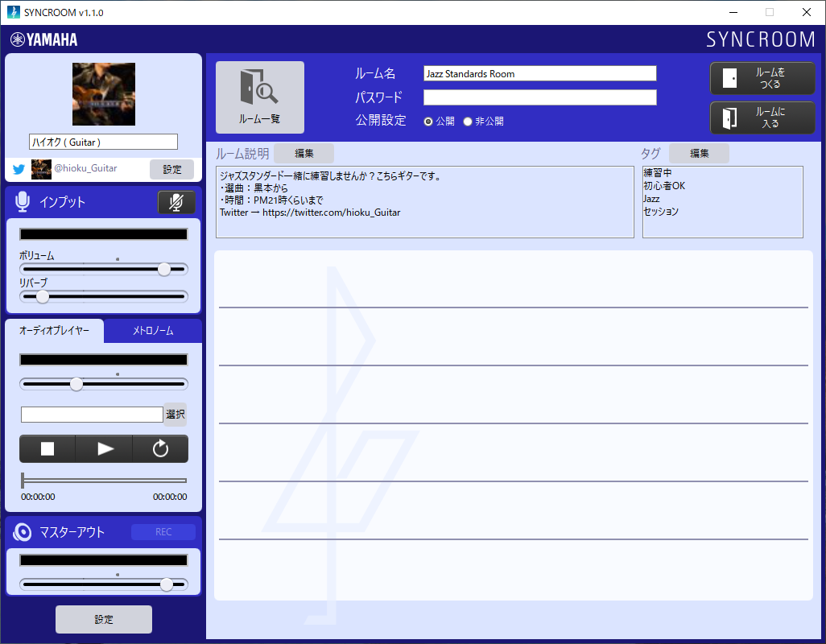Click the audio file path field

click(x=92, y=415)
